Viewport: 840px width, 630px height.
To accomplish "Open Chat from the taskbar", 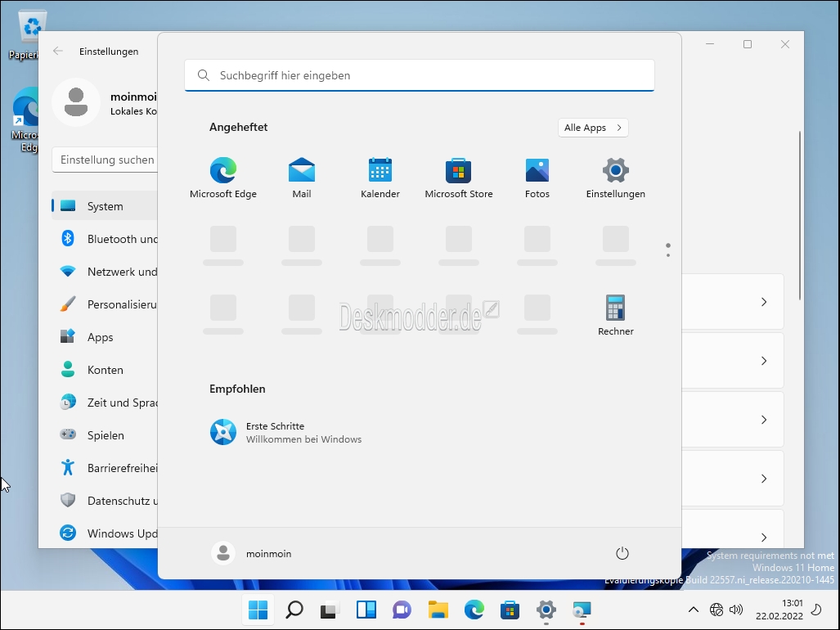I will pyautogui.click(x=402, y=610).
